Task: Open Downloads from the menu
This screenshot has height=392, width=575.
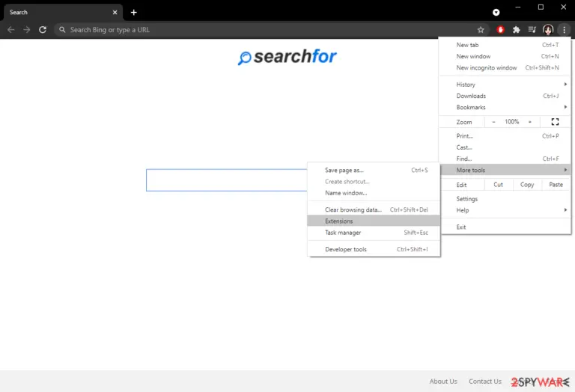Action: coord(505,96)
